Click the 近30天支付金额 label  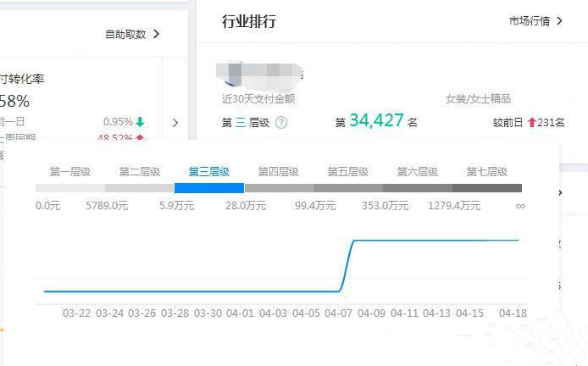point(258,98)
